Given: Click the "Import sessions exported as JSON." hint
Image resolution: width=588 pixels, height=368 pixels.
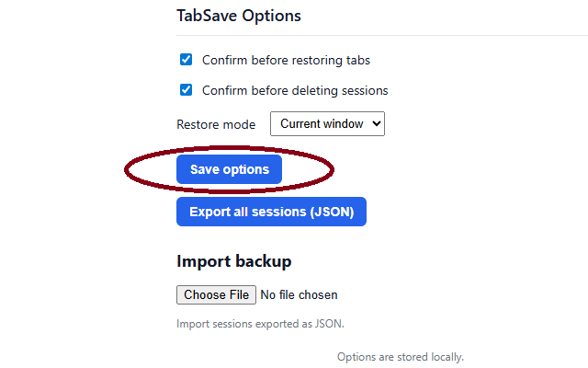Looking at the screenshot, I should pos(260,324).
